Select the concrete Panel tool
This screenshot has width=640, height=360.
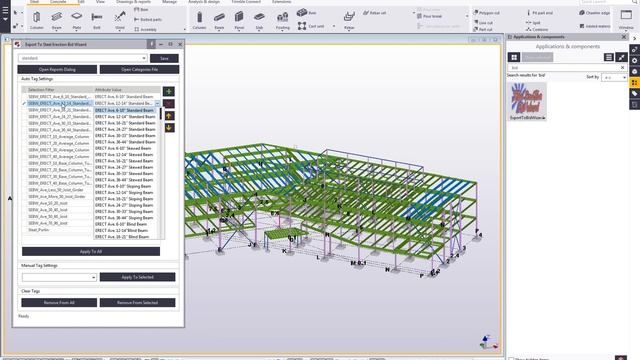coord(239,20)
